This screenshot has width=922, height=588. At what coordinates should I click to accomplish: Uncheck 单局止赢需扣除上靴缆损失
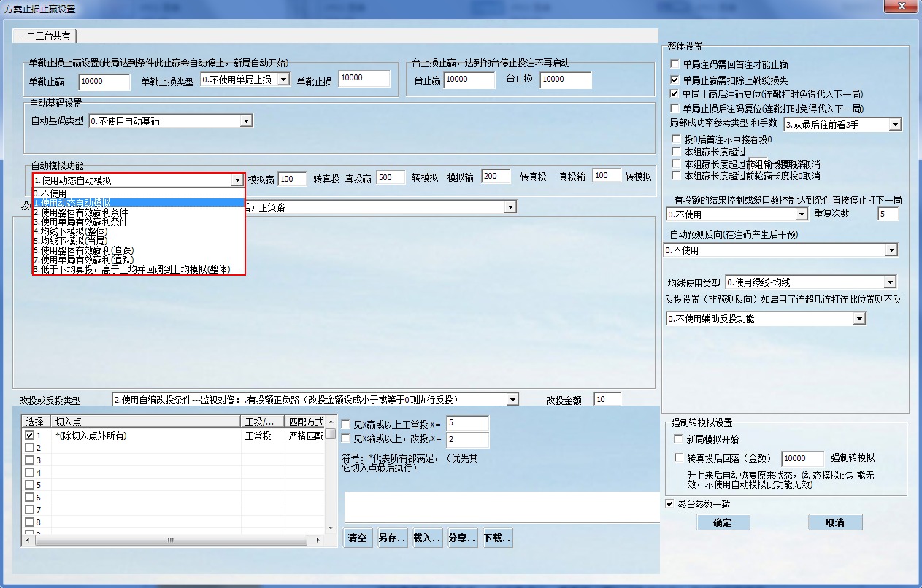[x=674, y=80]
